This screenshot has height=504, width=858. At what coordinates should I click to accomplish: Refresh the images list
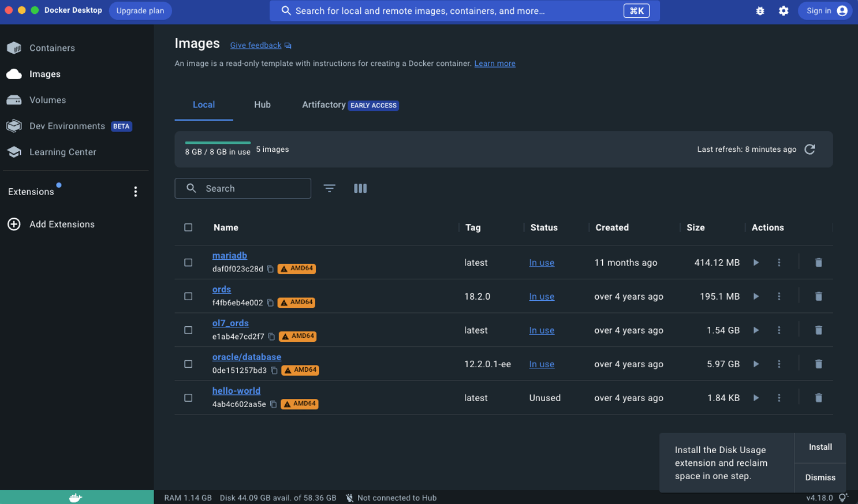coord(809,150)
